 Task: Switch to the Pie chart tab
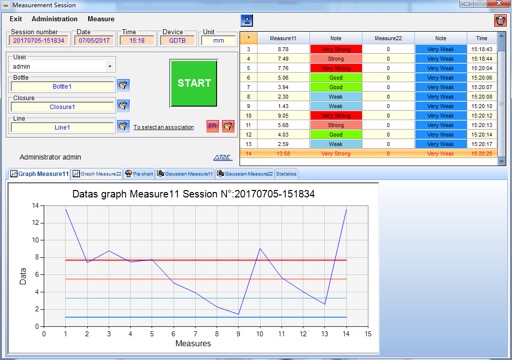coord(139,174)
